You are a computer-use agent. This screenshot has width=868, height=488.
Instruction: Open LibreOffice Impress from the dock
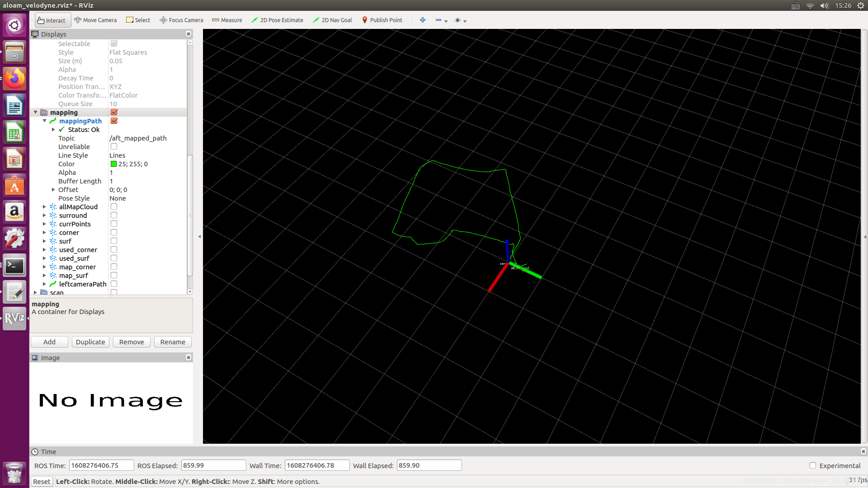tap(14, 160)
